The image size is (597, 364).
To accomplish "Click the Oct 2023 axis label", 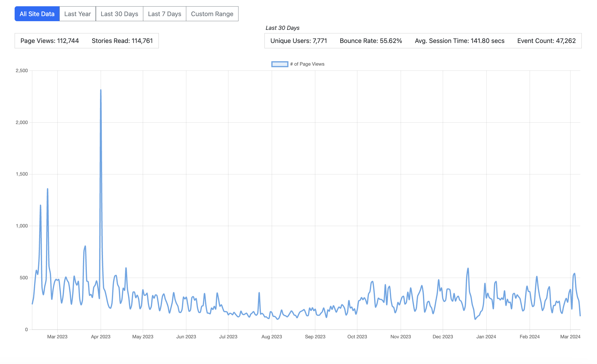I will (357, 337).
